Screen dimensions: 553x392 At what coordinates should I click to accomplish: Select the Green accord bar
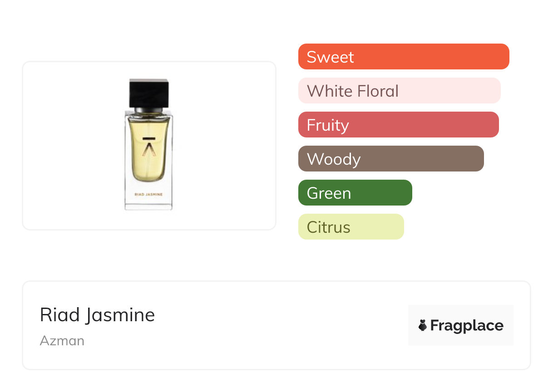point(355,193)
